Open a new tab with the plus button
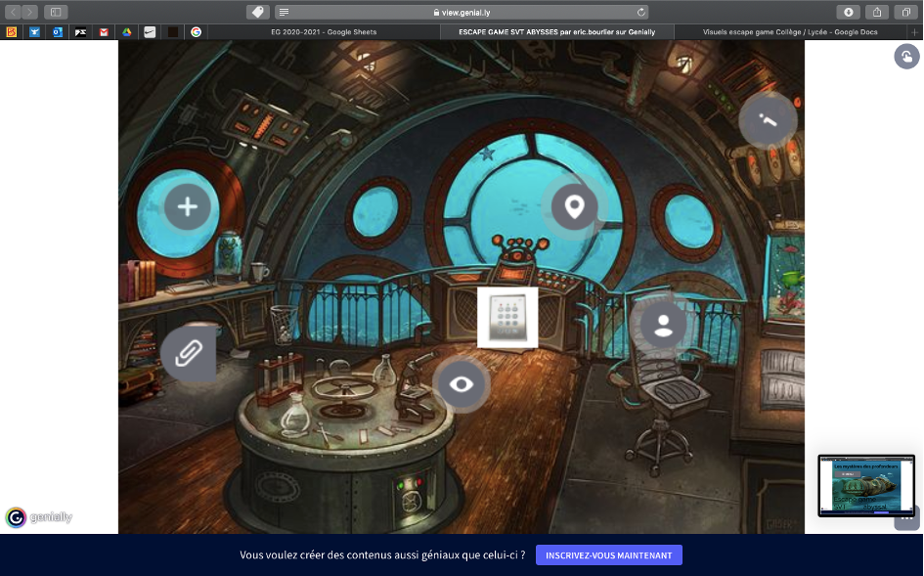Screen dimensions: 924x576 (914, 32)
